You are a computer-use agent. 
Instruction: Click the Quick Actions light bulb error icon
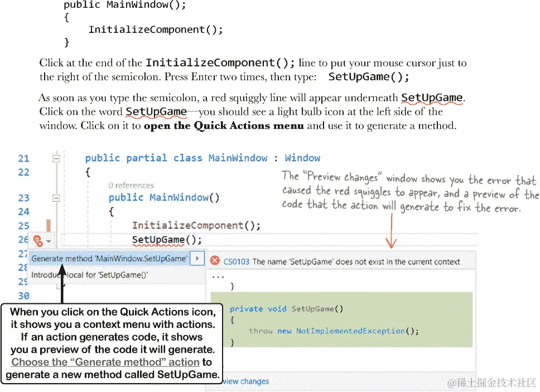pyautogui.click(x=38, y=240)
